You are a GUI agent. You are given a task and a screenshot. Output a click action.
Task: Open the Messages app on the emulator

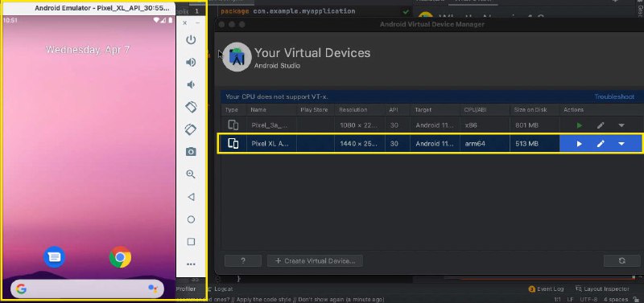54,257
